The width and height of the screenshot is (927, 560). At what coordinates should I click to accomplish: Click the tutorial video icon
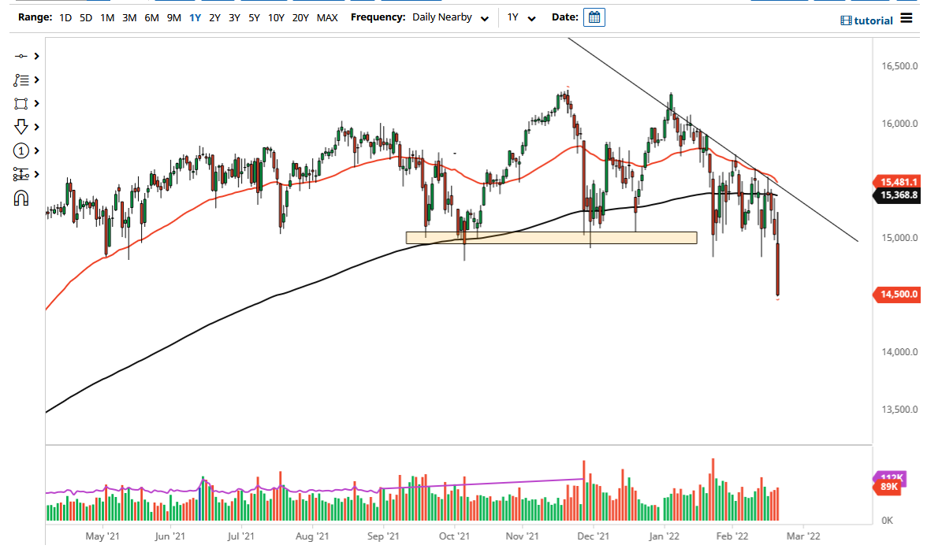click(x=846, y=20)
